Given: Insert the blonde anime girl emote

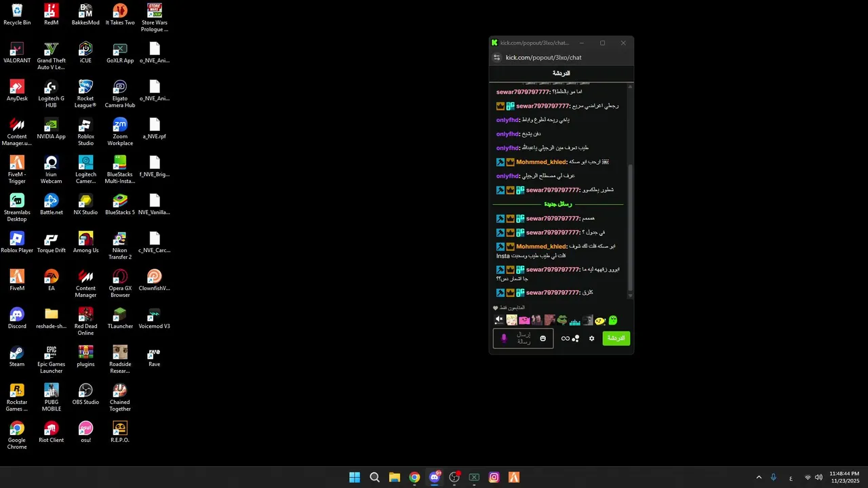Looking at the screenshot, I should click(511, 320).
